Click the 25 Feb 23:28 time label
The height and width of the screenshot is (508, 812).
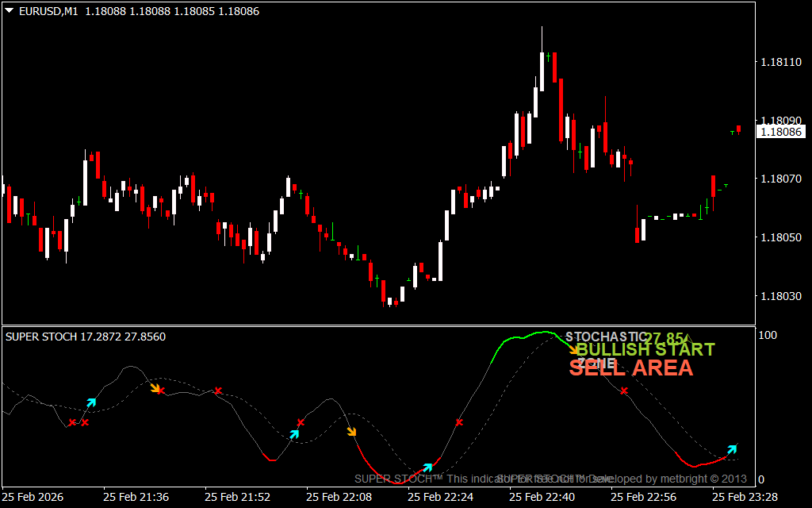[745, 497]
